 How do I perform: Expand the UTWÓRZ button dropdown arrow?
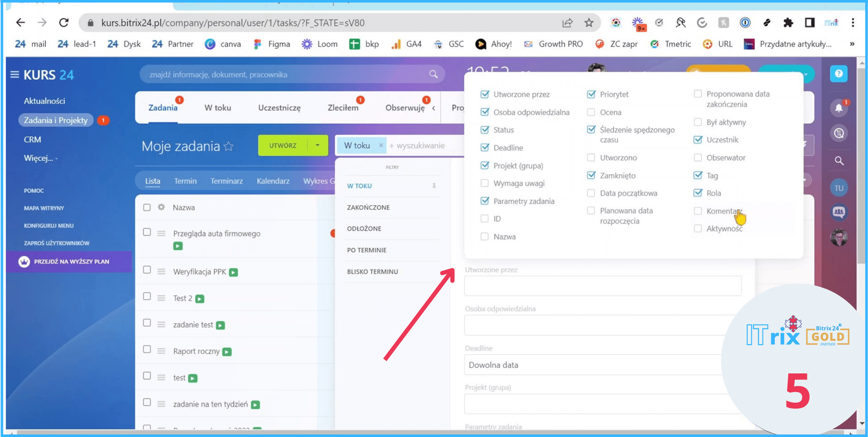317,145
